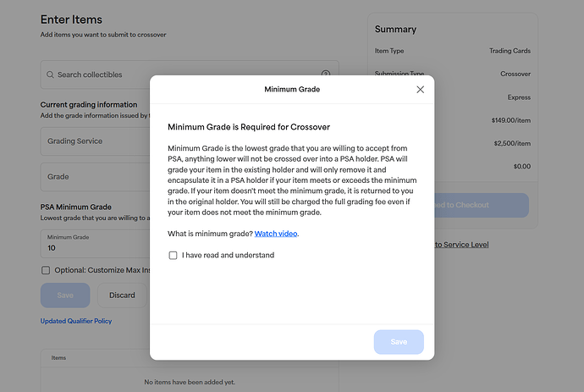584x392 pixels.
Task: Click the Discard button
Action: coord(122,295)
